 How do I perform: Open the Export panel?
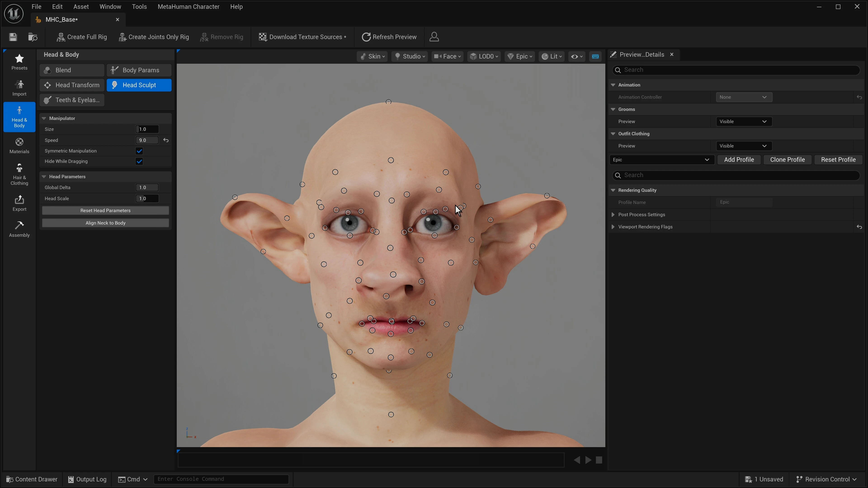coord(19,203)
